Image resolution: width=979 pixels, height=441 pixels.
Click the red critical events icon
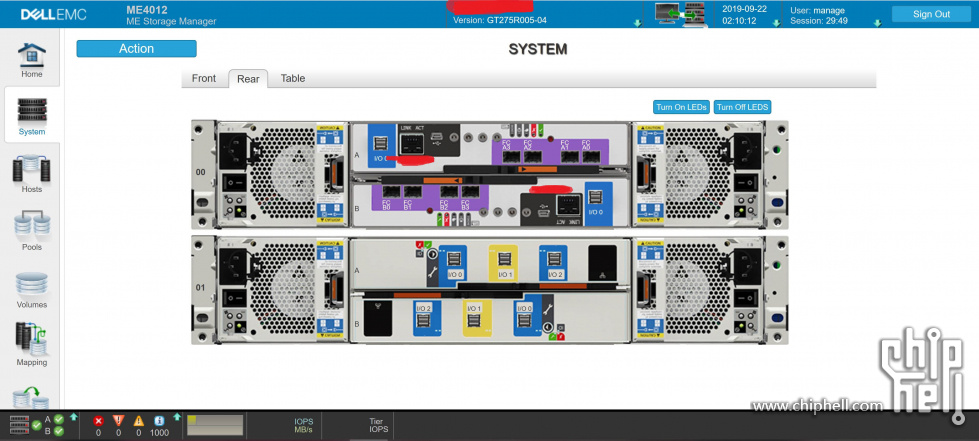[x=98, y=421]
